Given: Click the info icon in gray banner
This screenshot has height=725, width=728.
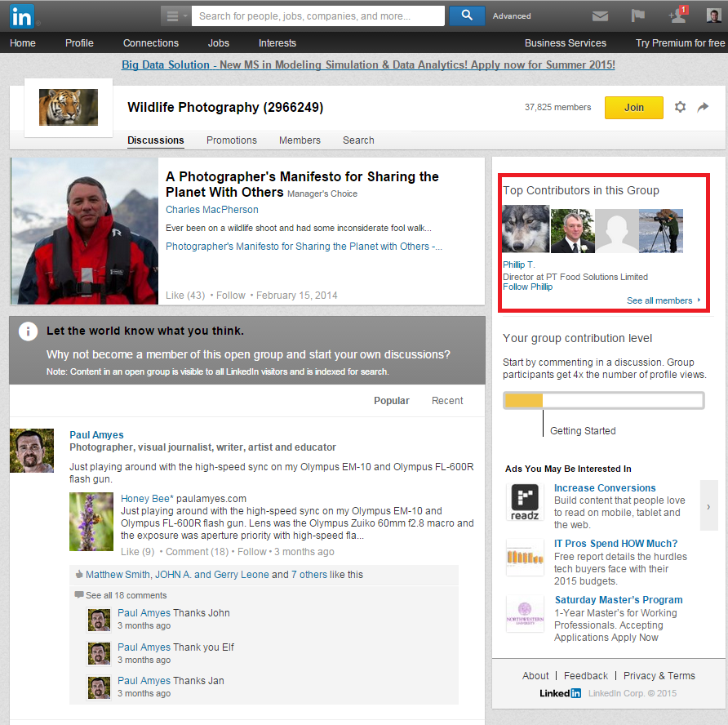Looking at the screenshot, I should (x=28, y=331).
